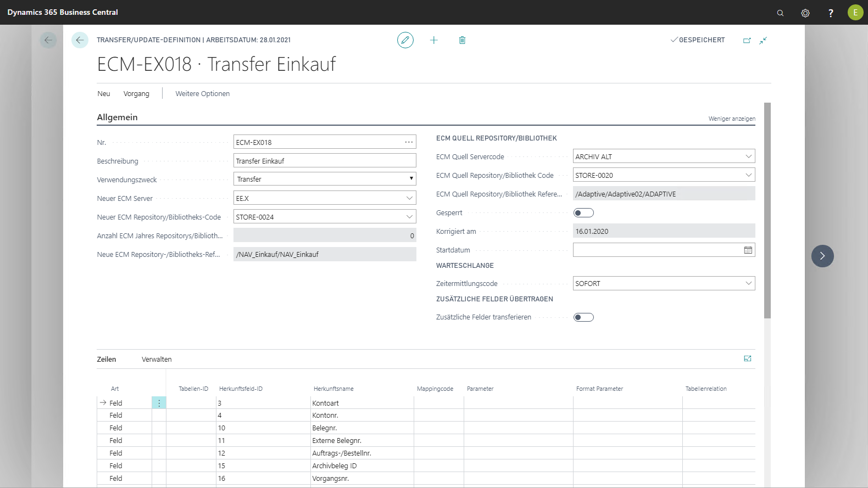Open the settings gear icon

tap(805, 13)
